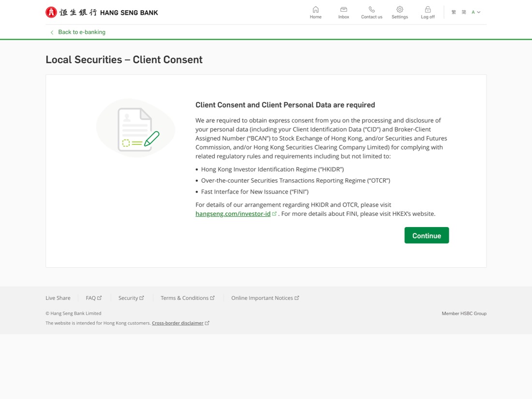Click the 'Hong Kong Investor Identification Regime' bullet
Screen dimensions: 532x399
point(272,169)
